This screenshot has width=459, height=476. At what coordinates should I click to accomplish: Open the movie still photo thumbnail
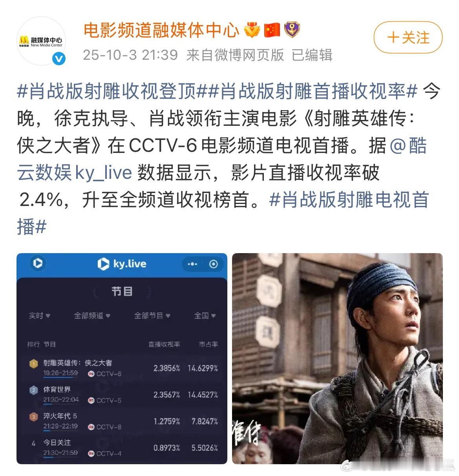pyautogui.click(x=337, y=358)
